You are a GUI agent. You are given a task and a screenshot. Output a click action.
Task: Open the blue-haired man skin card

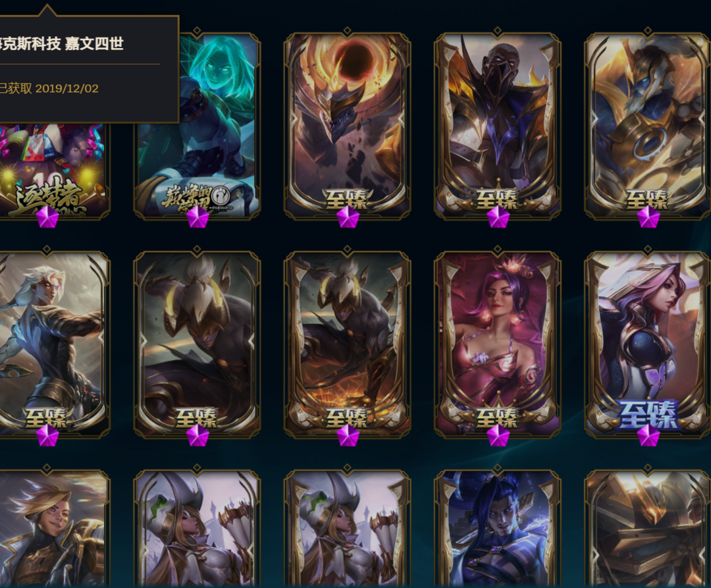(x=498, y=528)
